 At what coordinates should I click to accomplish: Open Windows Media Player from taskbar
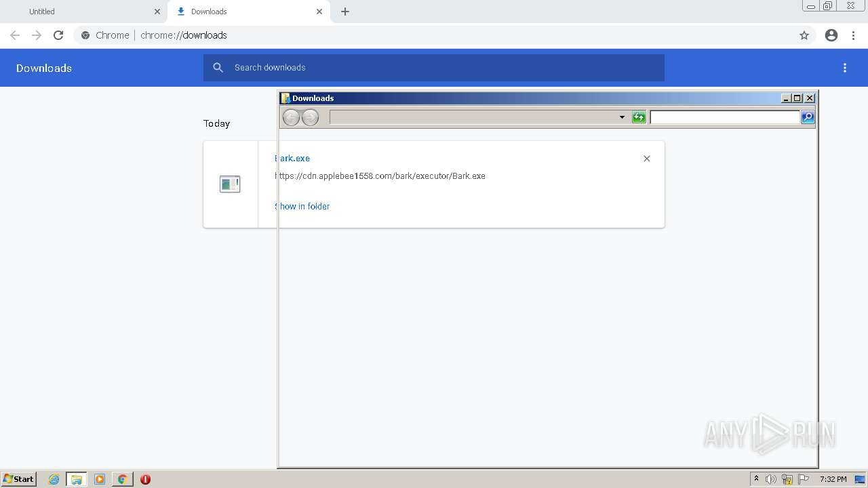click(x=100, y=479)
